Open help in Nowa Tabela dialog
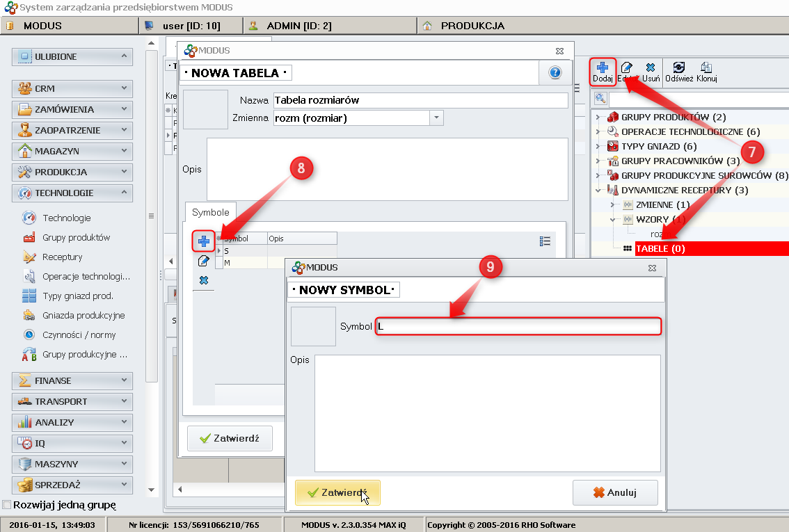789x532 pixels. pos(555,73)
